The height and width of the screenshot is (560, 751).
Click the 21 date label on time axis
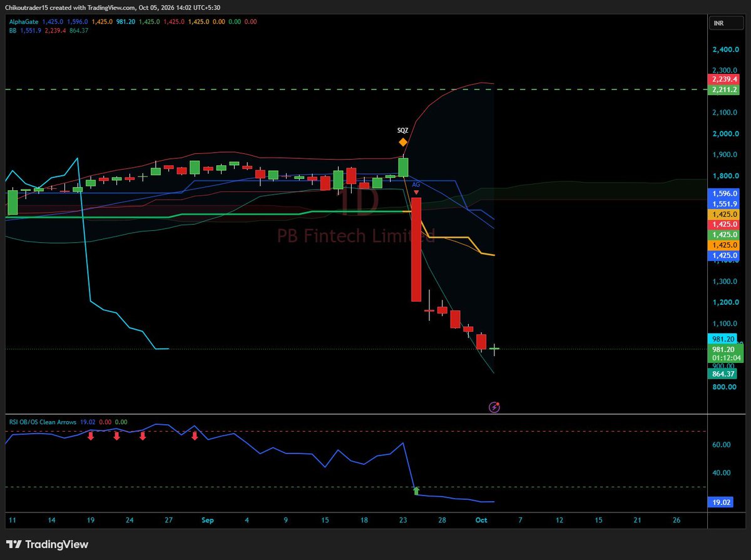click(637, 521)
